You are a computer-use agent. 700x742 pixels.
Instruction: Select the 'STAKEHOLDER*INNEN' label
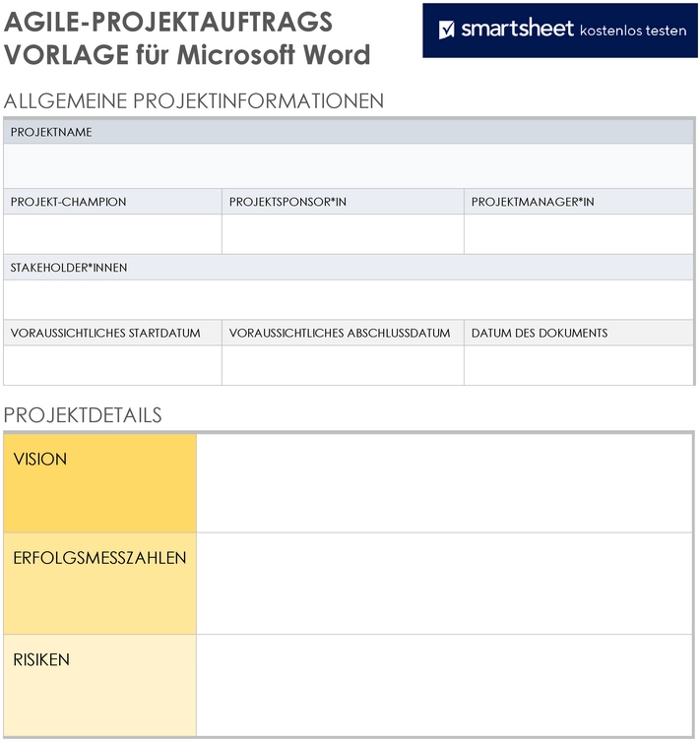tap(69, 268)
